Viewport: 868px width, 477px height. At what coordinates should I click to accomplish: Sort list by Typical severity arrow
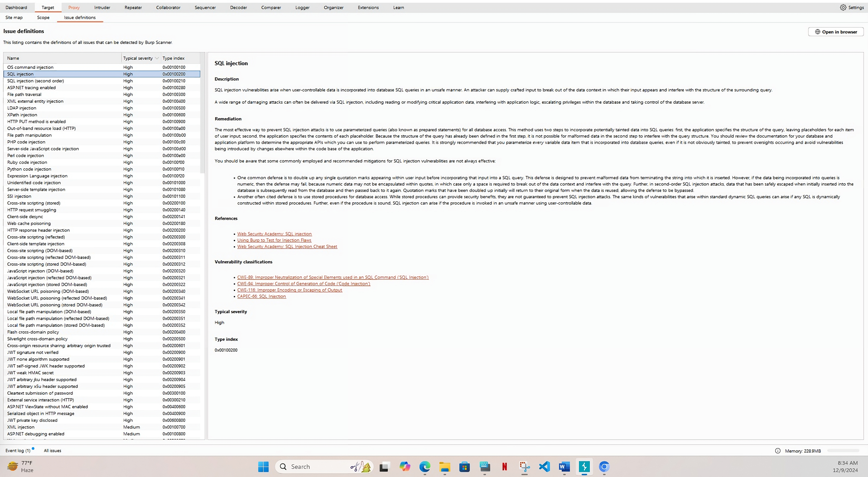pos(157,58)
